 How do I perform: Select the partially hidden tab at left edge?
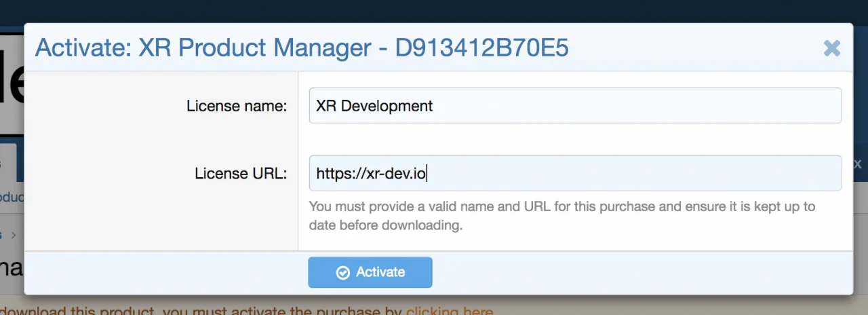click(8, 164)
